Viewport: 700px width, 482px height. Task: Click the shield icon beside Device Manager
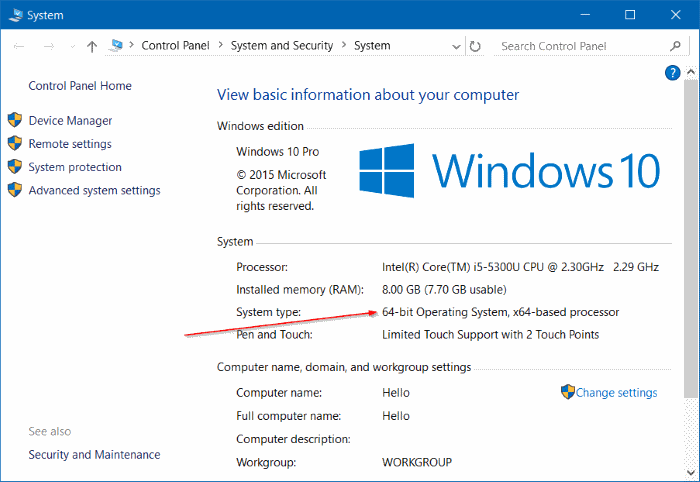(x=15, y=121)
